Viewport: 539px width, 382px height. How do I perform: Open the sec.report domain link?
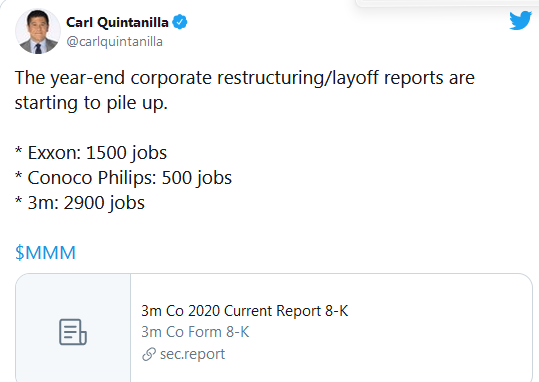click(192, 354)
